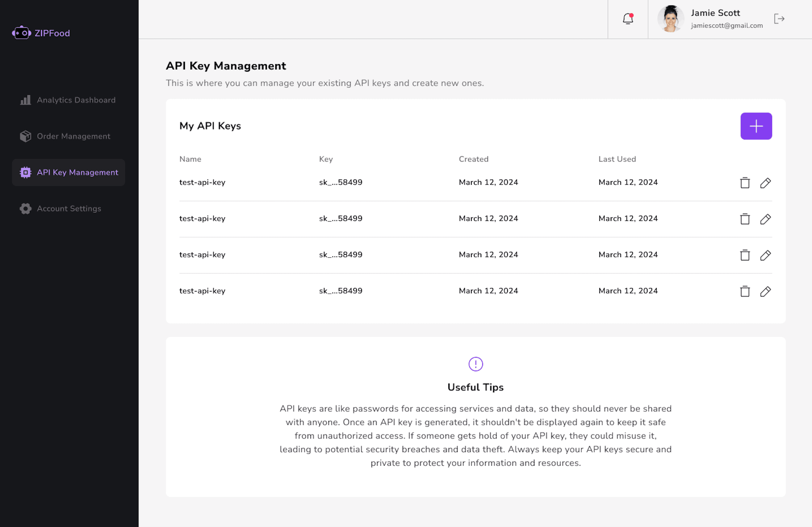
Task: Click the Order Management package icon
Action: 25,136
